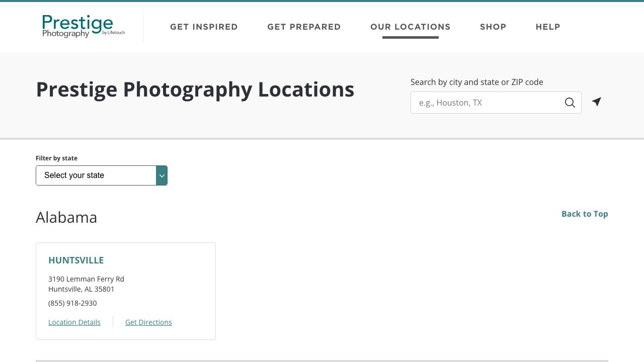
Task: Open the Huntsville location heading link
Action: point(76,260)
